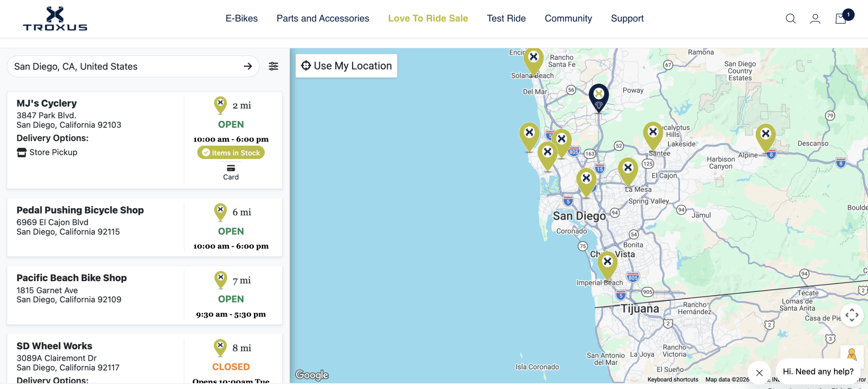Submit the search with the arrow button
Image resolution: width=868 pixels, height=389 pixels.
249,66
